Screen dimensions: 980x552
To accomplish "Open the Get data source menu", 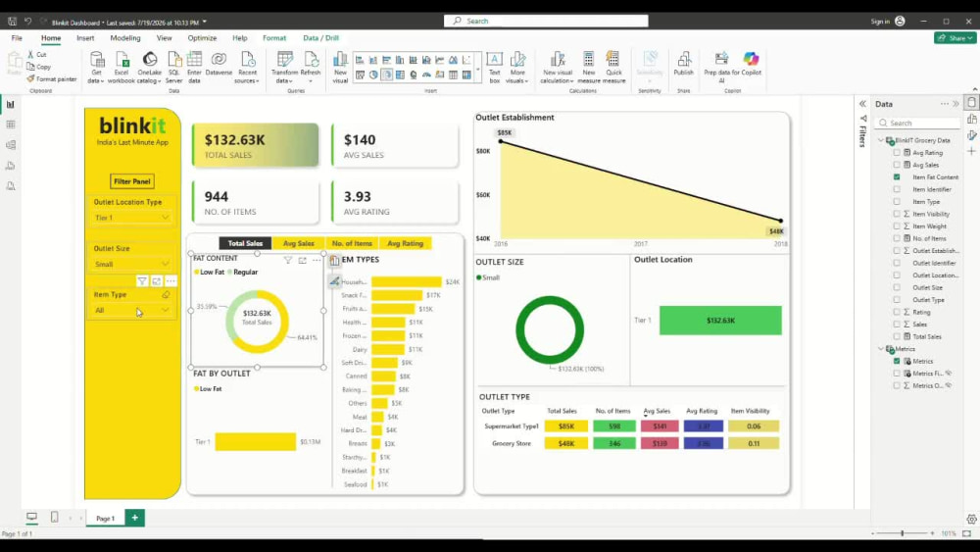I will (x=96, y=68).
